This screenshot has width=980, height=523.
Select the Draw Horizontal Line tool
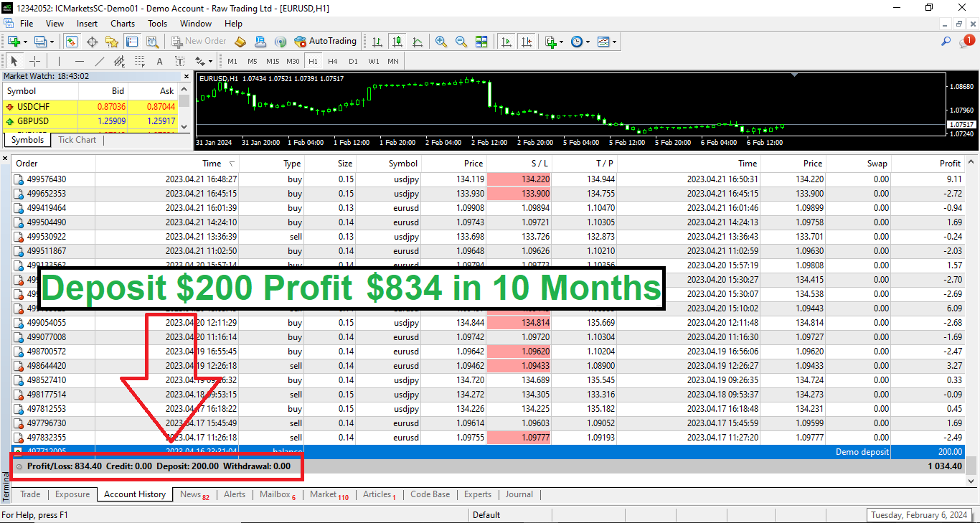pos(79,61)
